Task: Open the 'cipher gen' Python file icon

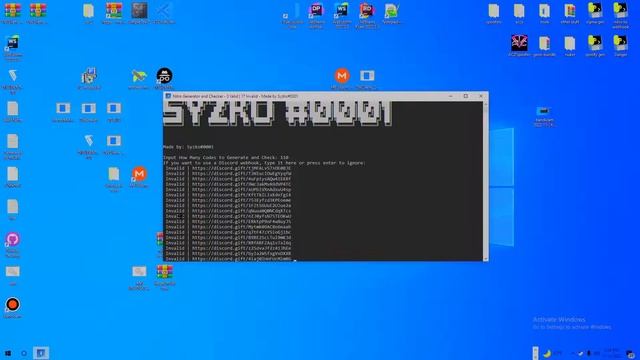Action: coord(595,10)
